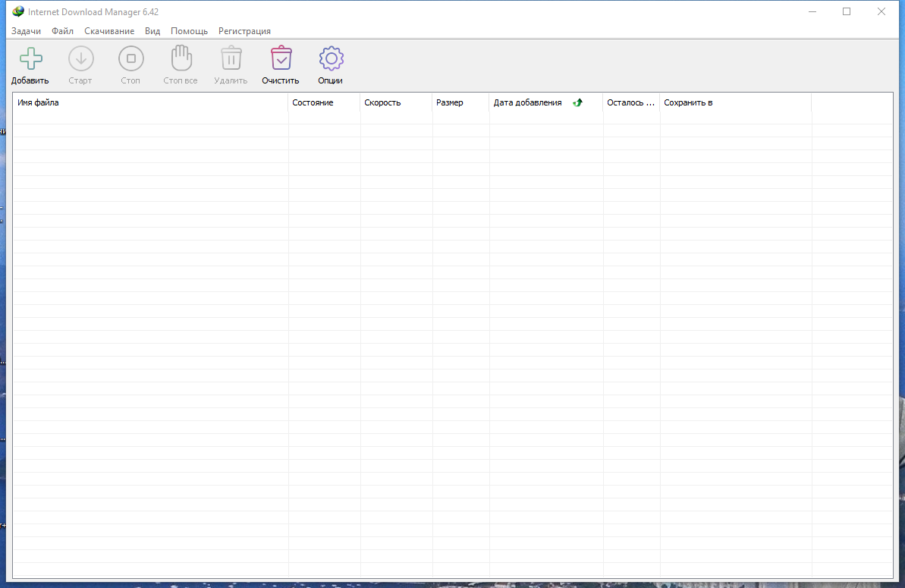
Task: Click the Удалить trash icon
Action: coord(230,58)
